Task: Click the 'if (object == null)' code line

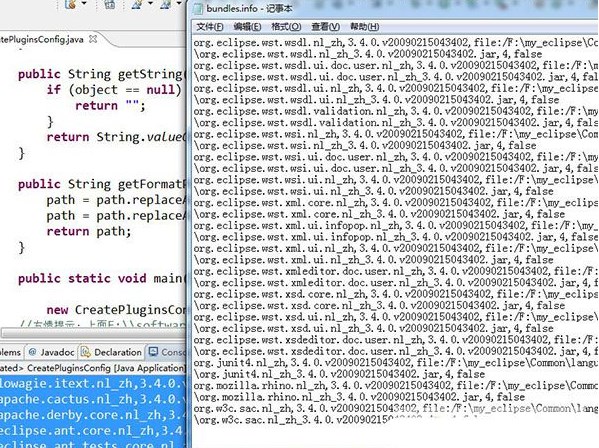Action: [x=113, y=89]
